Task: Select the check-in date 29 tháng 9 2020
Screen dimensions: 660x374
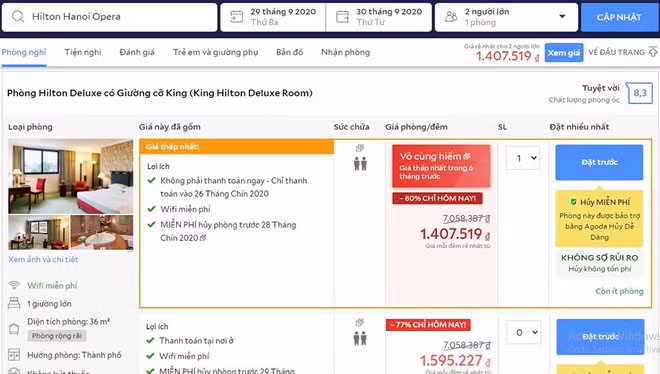Action: click(273, 17)
